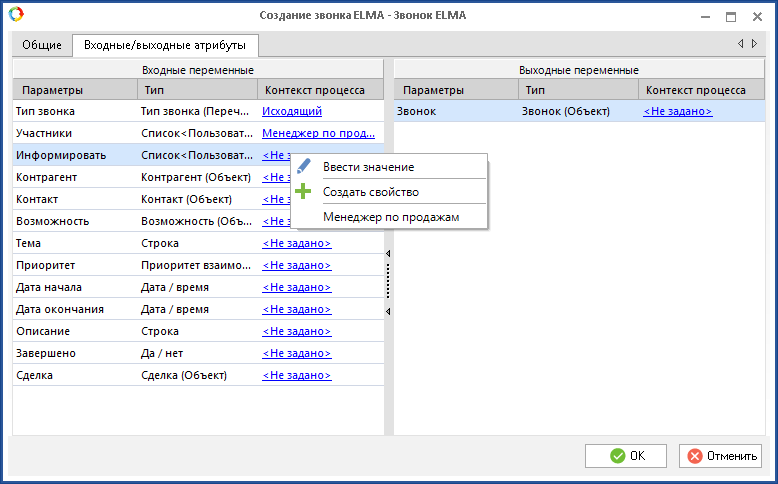Select Менеджер по продажам in context menu
This screenshot has width=778, height=484.
[x=391, y=217]
